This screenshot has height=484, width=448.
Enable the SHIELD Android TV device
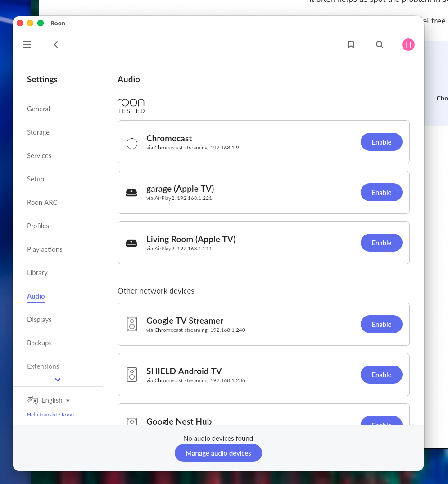381,375
